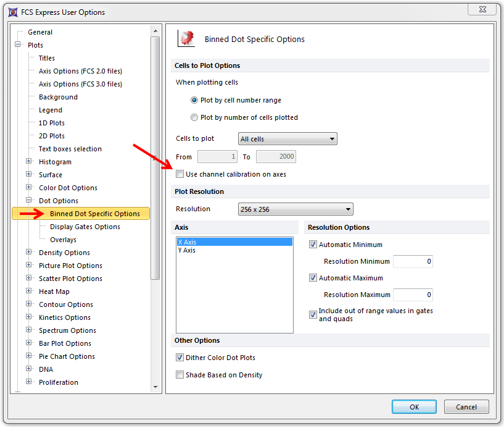Open the Resolution 256 x 256 dropdown
Viewport: 504px width, 428px height.
pos(295,209)
